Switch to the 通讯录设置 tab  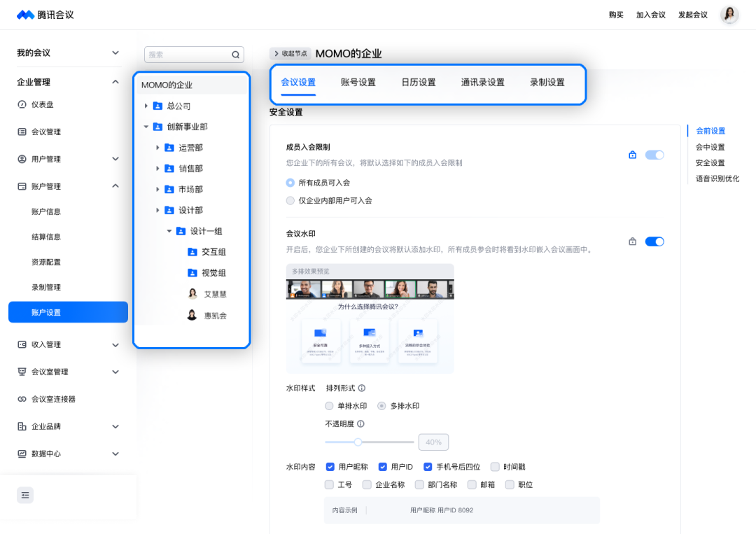tap(482, 83)
